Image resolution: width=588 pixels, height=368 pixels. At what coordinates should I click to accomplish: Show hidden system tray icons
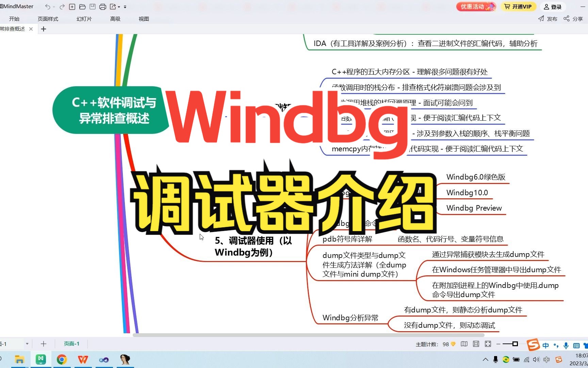486,359
